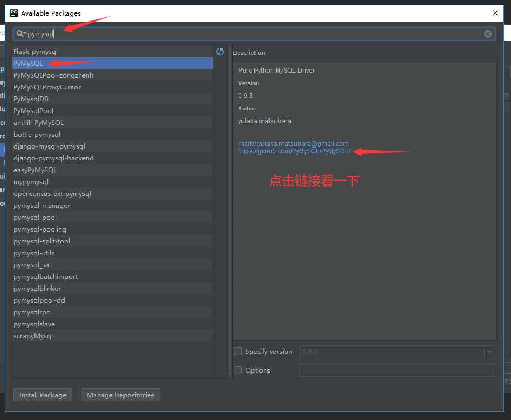
Task: Click author name yutaka.matsubara
Action: (264, 121)
